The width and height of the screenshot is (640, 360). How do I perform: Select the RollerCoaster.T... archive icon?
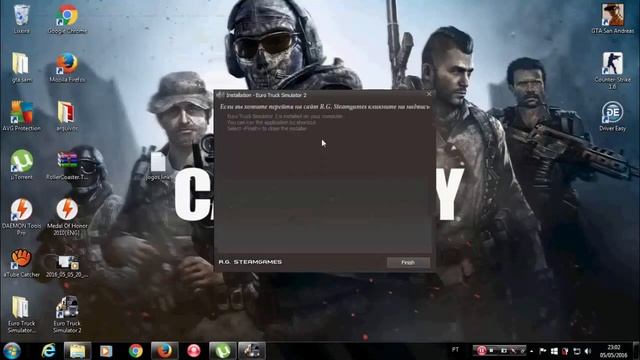click(x=67, y=165)
